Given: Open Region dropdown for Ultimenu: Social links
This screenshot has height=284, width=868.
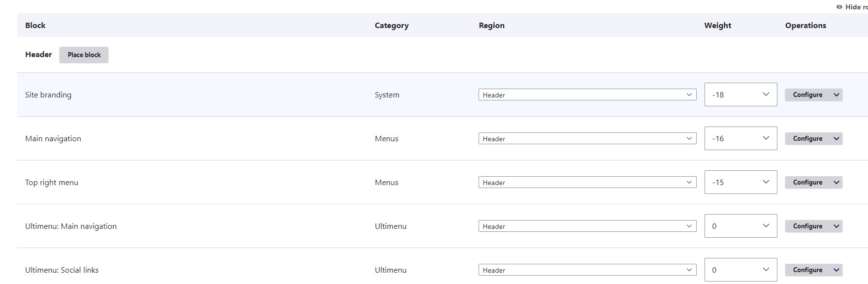Looking at the screenshot, I should 587,270.
